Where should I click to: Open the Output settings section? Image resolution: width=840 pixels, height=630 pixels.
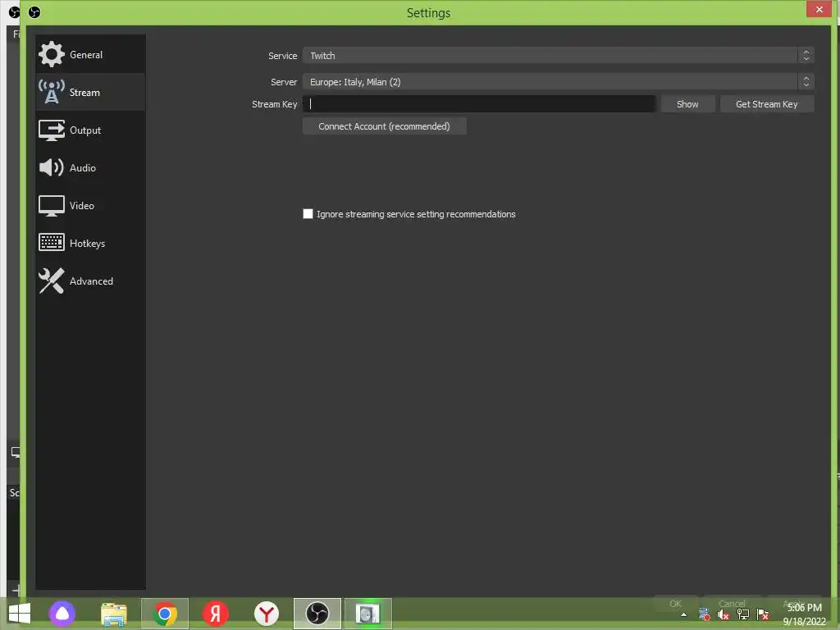click(x=90, y=130)
